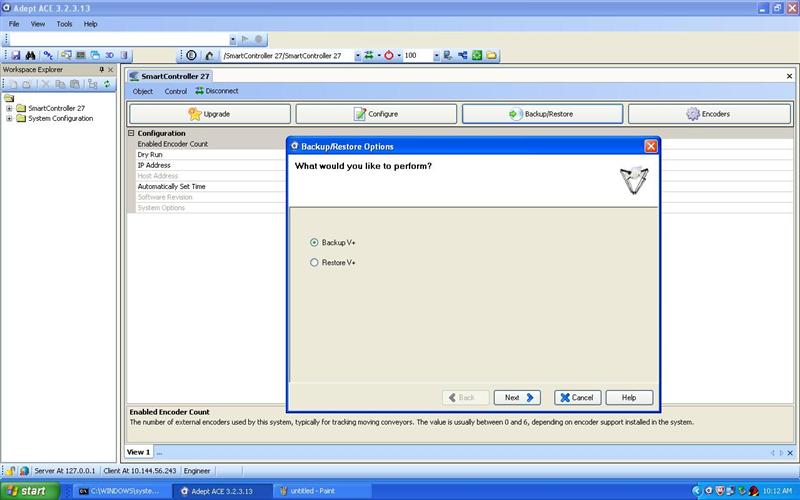Click Cancel in the Backup/Restore dialog
The image size is (800, 500).
coord(578,397)
